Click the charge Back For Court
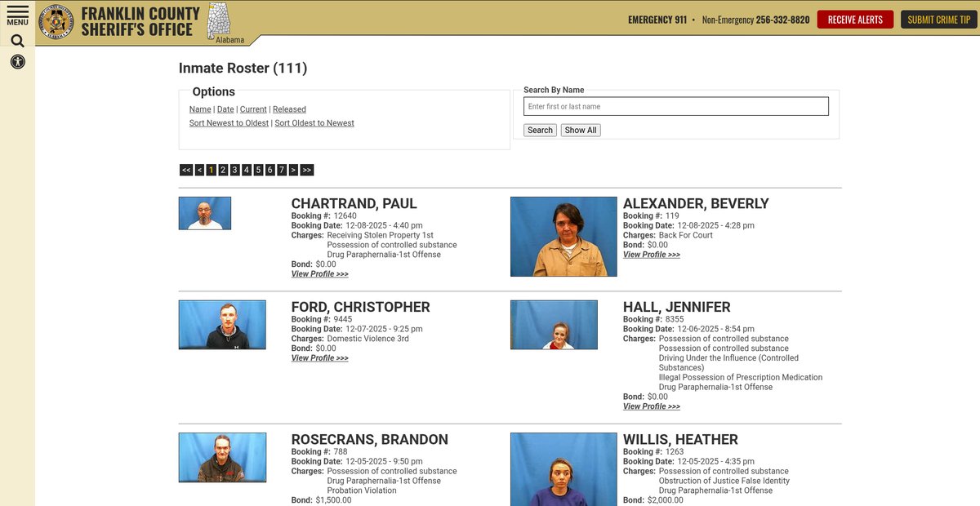The width and height of the screenshot is (980, 506). (686, 235)
